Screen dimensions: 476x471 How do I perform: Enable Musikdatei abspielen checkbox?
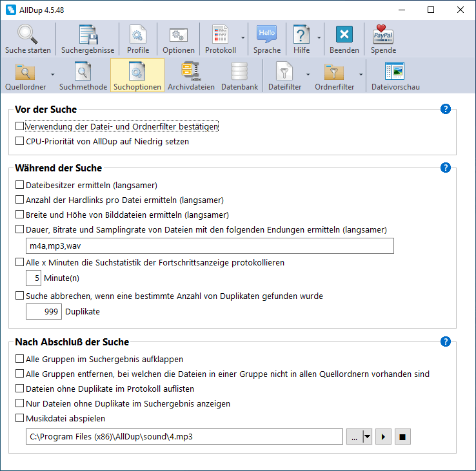[19, 418]
